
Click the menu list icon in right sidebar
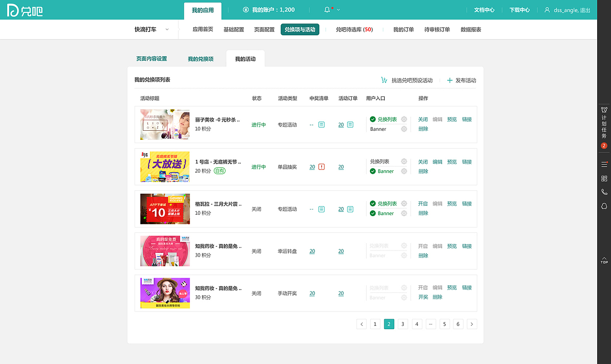tap(604, 165)
